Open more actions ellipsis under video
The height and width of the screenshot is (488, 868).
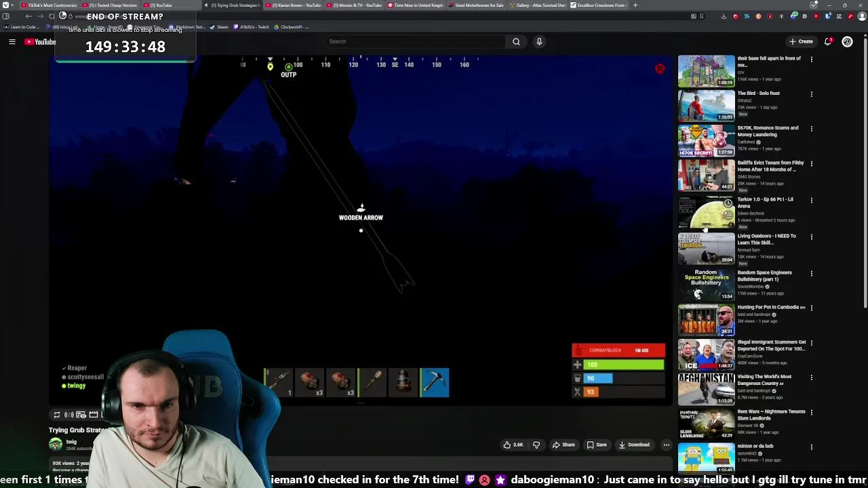pyautogui.click(x=667, y=445)
